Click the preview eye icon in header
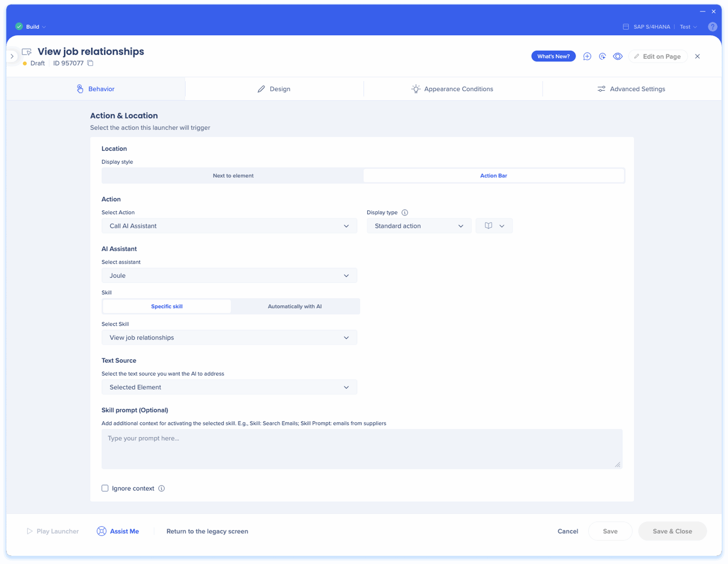728x564 pixels. pyautogui.click(x=618, y=56)
